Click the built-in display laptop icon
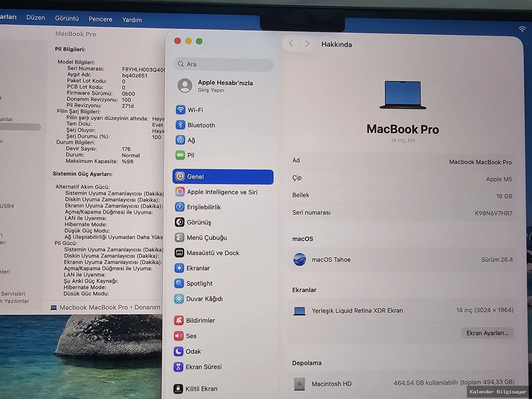 click(x=300, y=311)
